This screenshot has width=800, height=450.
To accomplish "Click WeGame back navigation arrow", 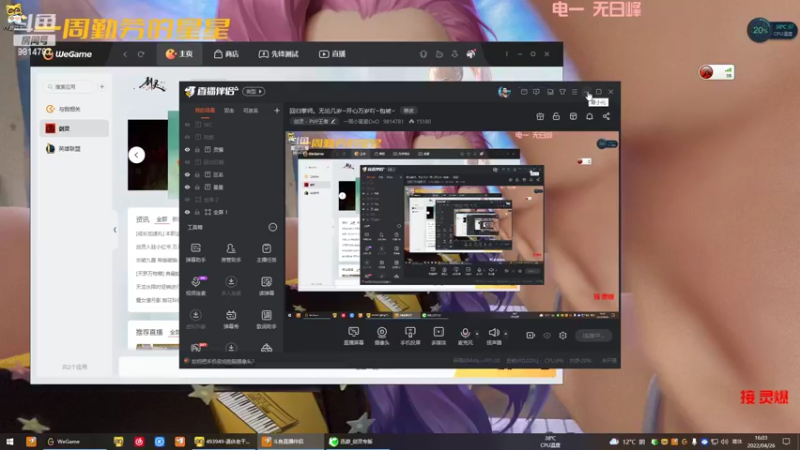I will [x=125, y=54].
